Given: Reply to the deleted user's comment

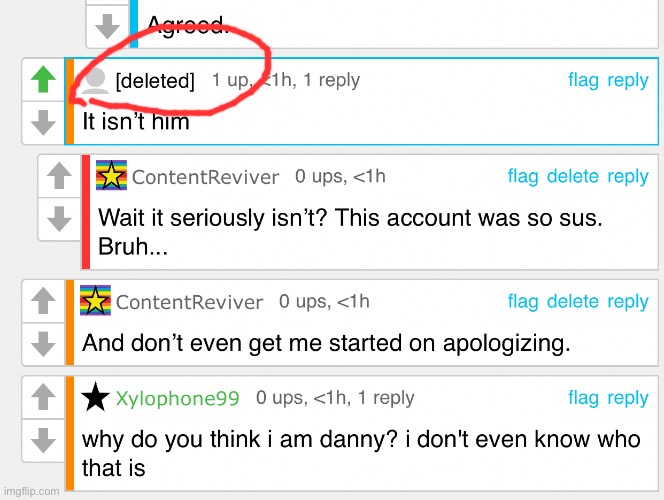Looking at the screenshot, I should coord(628,80).
